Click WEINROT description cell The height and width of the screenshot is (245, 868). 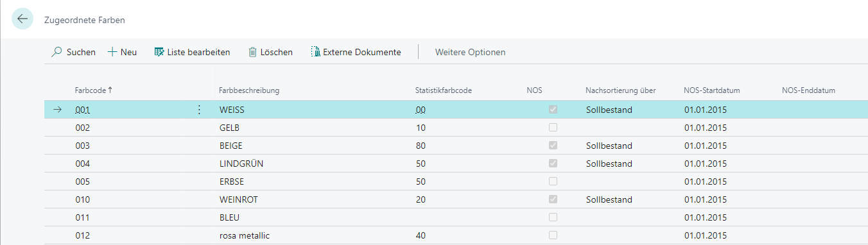point(238,199)
